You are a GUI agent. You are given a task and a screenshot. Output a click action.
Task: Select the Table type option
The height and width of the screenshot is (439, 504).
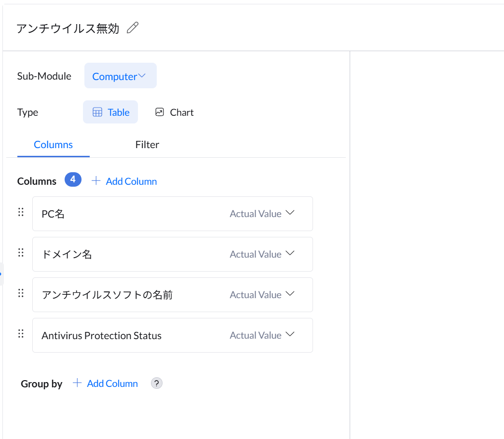point(111,112)
